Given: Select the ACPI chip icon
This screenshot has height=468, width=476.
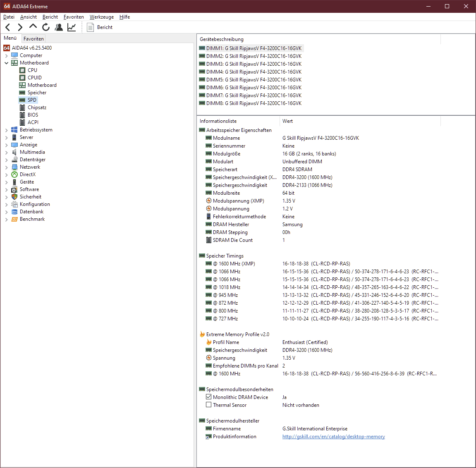Looking at the screenshot, I should (22, 122).
